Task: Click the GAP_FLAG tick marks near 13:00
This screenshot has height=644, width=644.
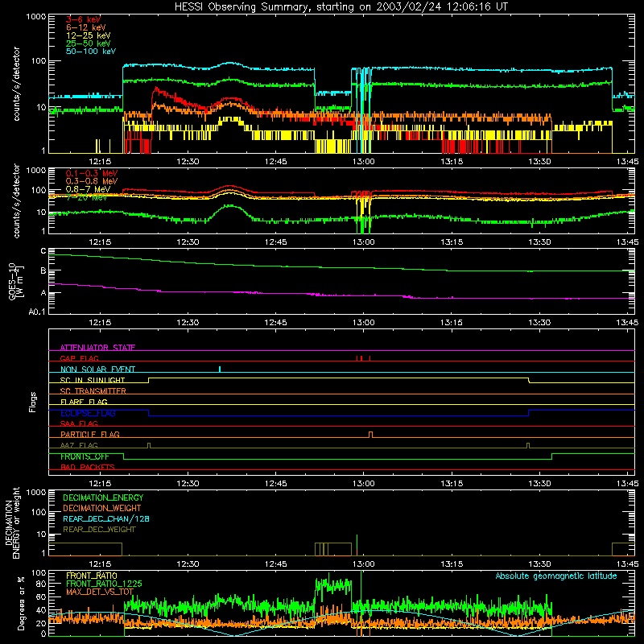Action: pos(364,358)
